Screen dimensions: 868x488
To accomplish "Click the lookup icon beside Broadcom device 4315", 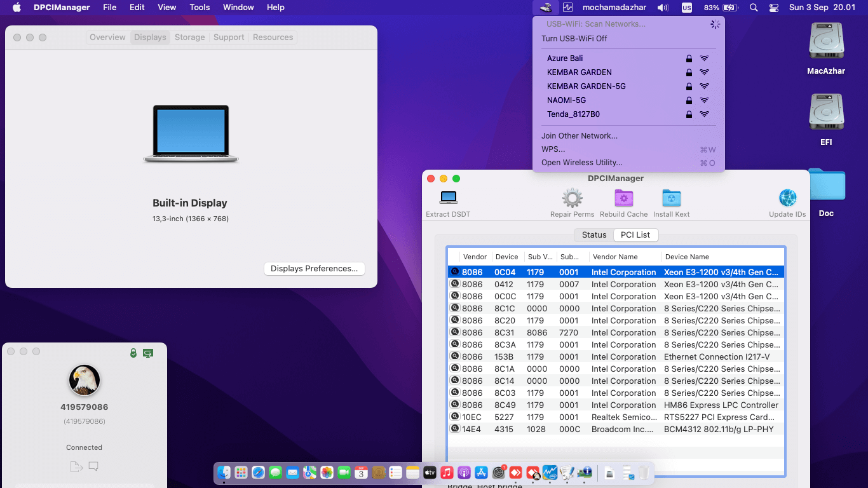I will pyautogui.click(x=455, y=429).
